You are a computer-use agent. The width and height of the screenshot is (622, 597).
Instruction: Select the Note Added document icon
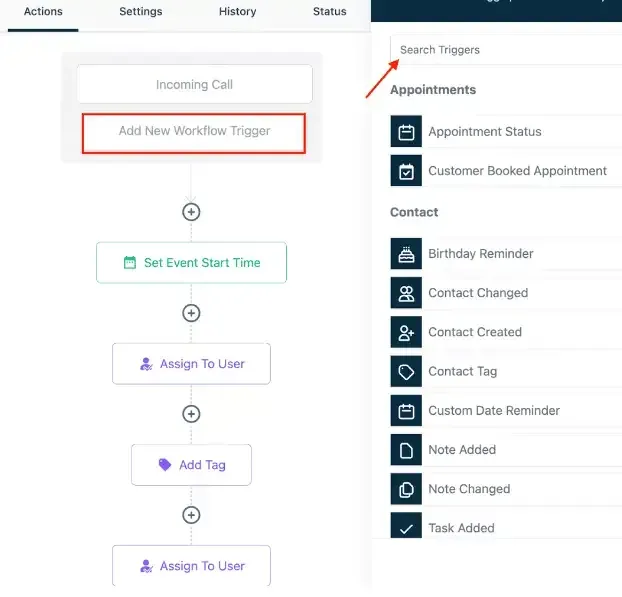click(406, 450)
